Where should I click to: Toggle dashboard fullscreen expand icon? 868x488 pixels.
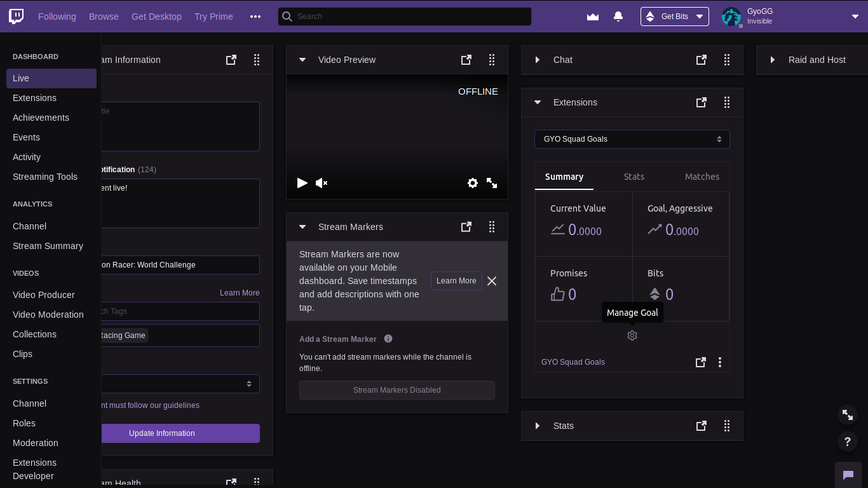click(848, 415)
